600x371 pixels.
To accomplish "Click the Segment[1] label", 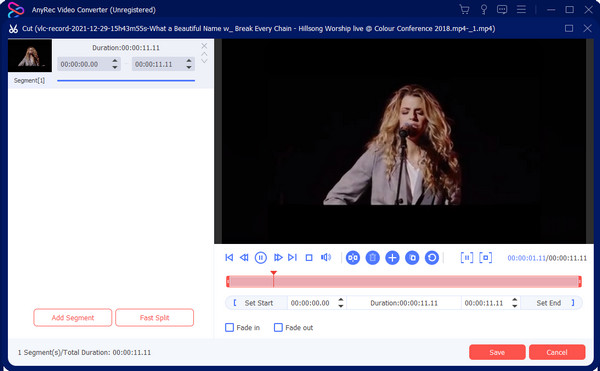I will tap(29, 80).
